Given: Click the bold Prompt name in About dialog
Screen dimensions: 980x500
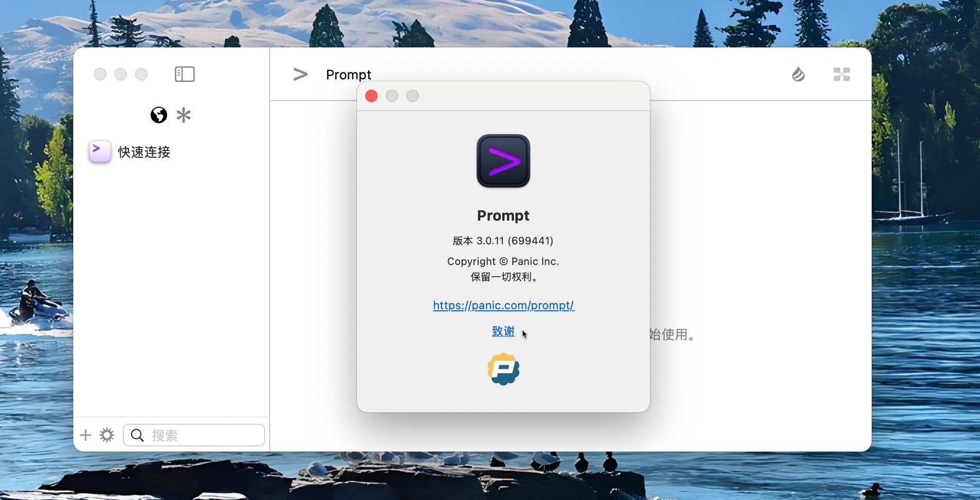Looking at the screenshot, I should click(503, 215).
